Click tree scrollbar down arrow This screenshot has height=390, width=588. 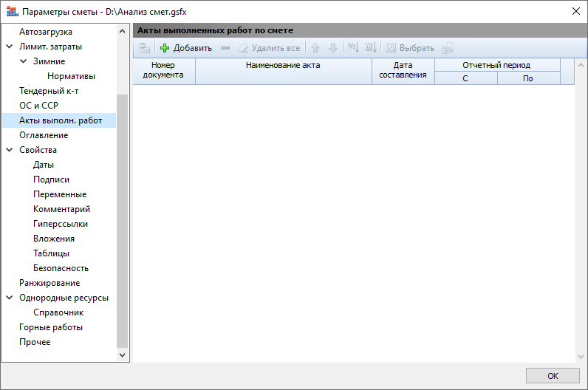click(x=122, y=355)
